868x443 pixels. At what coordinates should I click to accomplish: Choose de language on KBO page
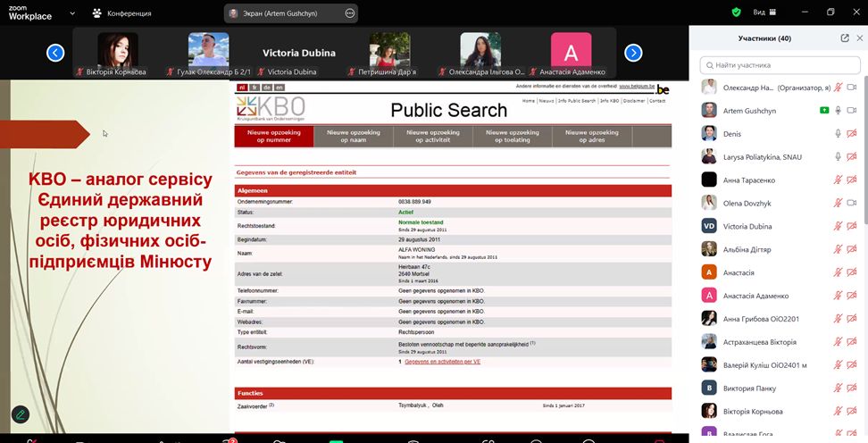267,88
